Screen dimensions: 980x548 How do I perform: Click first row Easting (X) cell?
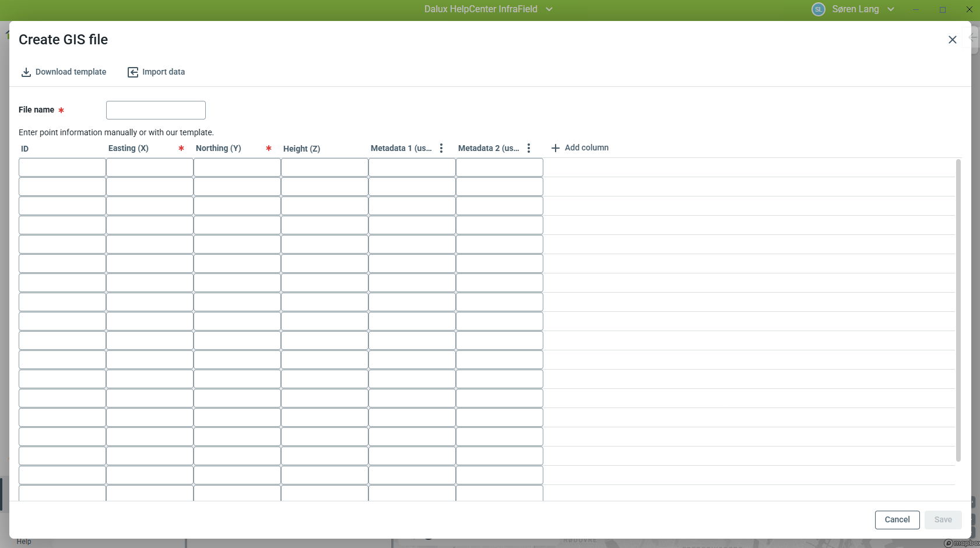click(150, 167)
